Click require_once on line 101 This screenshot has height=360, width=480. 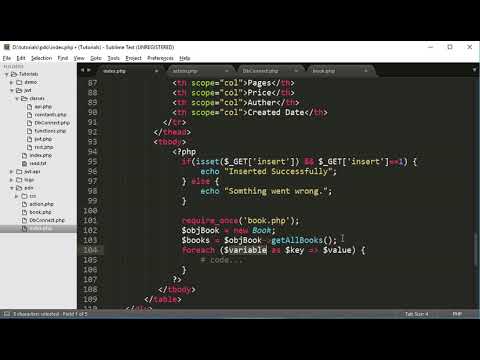(210, 221)
